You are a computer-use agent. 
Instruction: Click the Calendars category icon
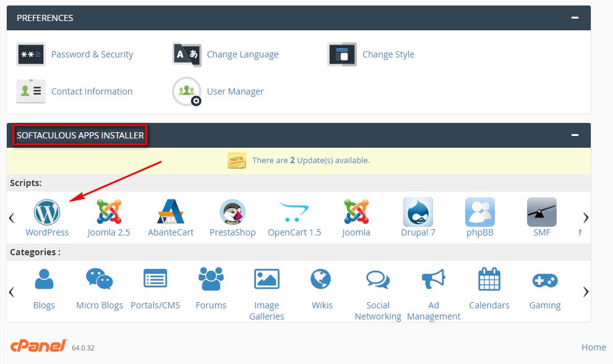coord(489,279)
